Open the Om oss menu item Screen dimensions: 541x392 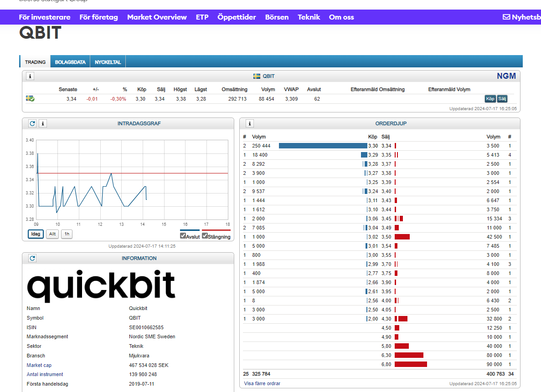[341, 17]
